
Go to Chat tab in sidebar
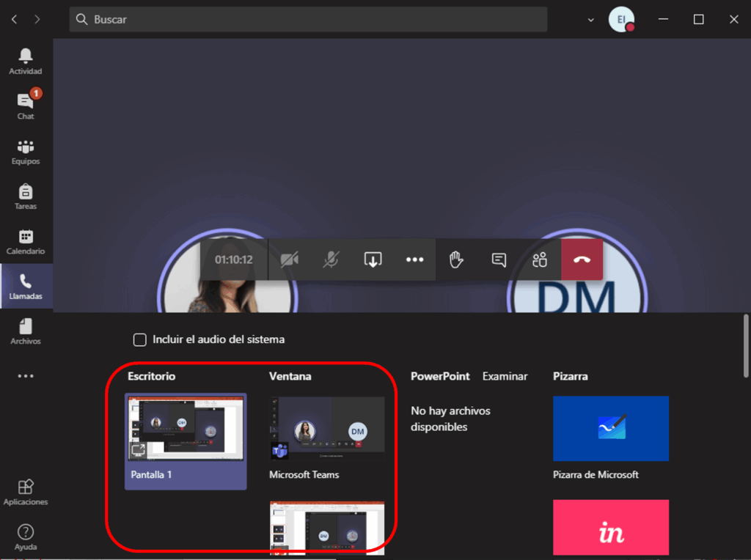click(x=26, y=106)
